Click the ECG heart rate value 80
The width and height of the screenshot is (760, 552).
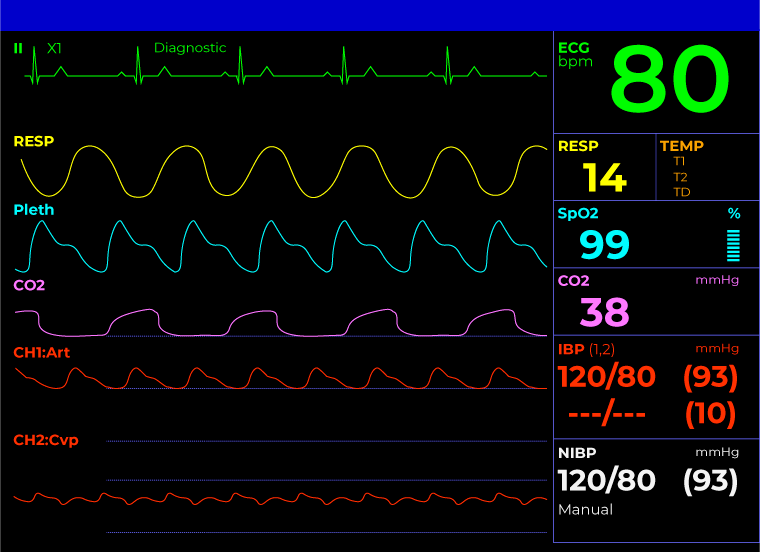pos(669,81)
